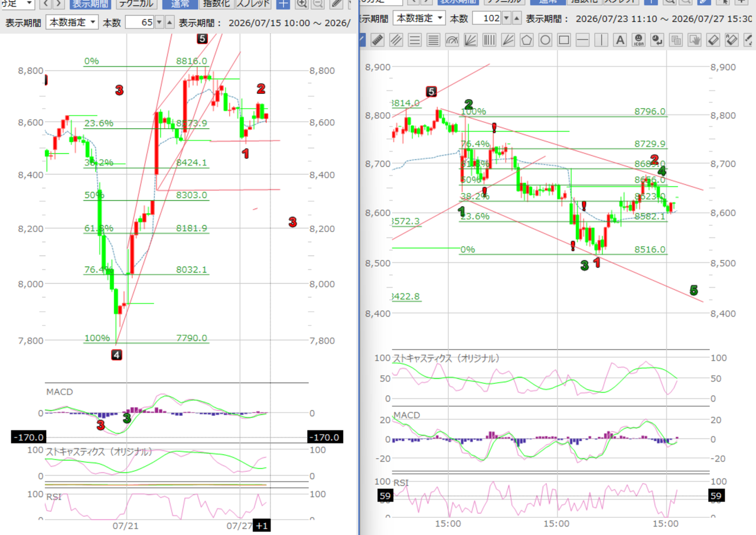
Task: Select the rectangle drawing tool
Action: (x=563, y=40)
